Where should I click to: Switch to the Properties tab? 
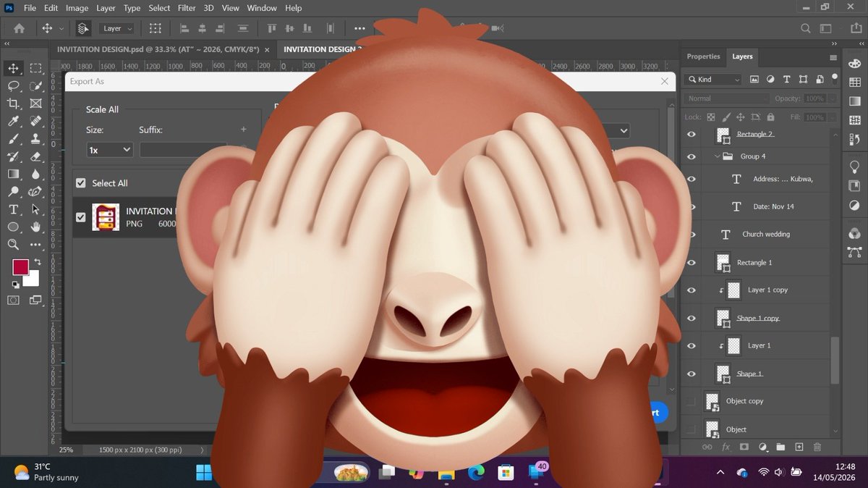tap(703, 56)
